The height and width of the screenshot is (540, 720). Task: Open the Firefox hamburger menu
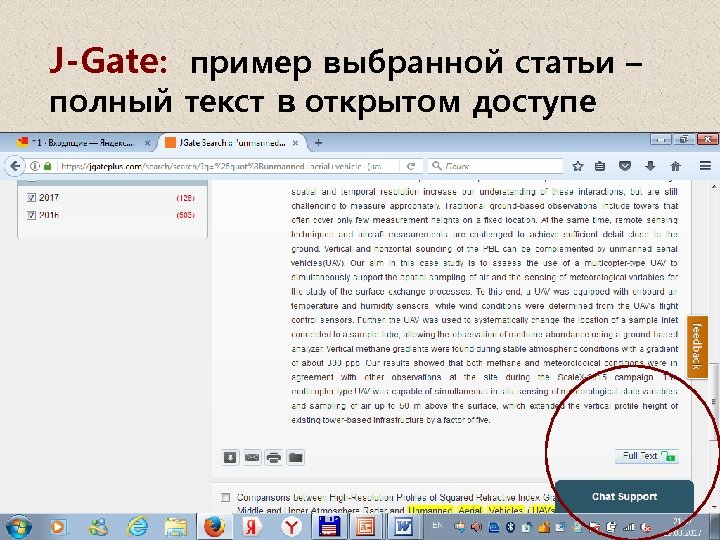pos(705,166)
